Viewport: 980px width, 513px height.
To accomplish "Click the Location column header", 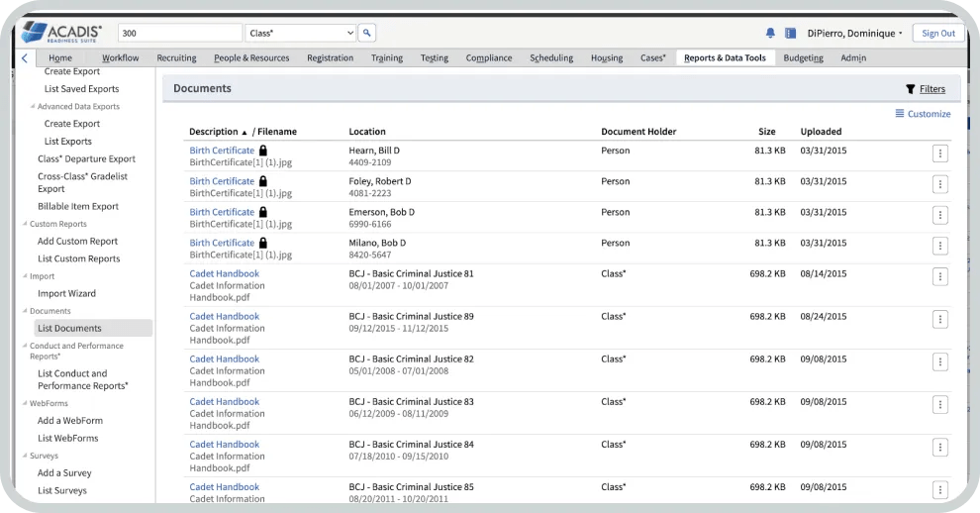I will point(367,132).
